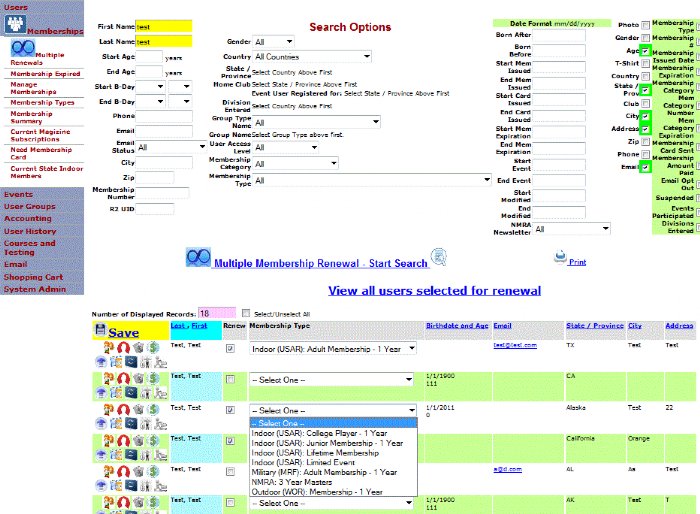Click the Membership Number input field

(162, 193)
